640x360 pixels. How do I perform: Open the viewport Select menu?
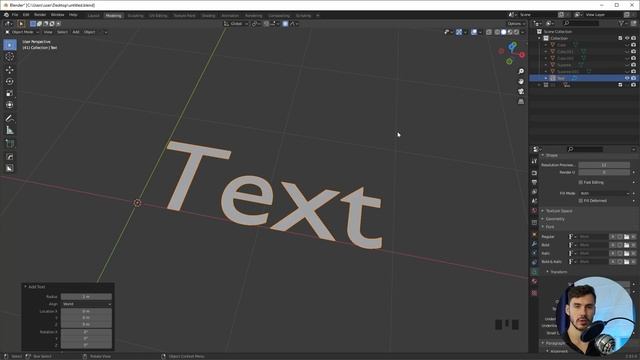(62, 32)
